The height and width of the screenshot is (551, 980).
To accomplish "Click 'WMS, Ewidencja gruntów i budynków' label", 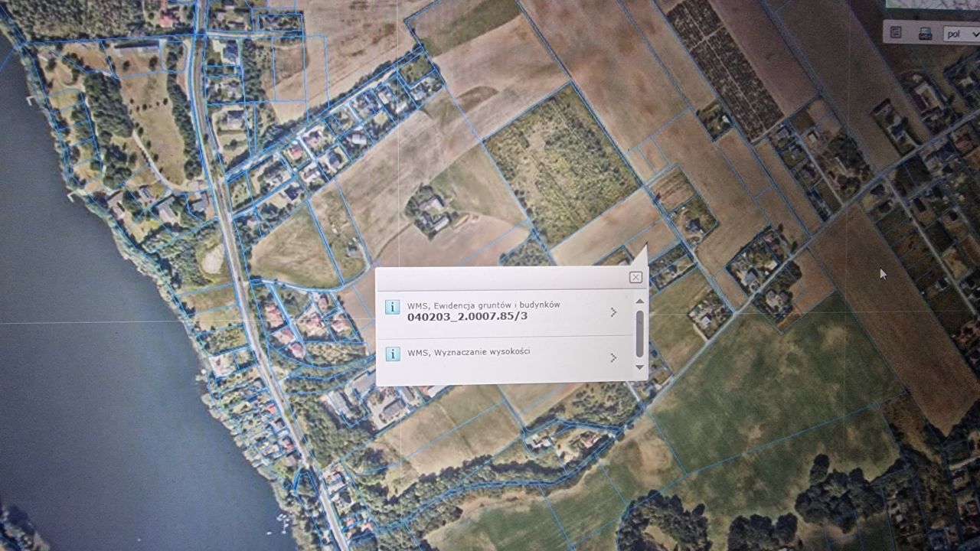I will (483, 305).
